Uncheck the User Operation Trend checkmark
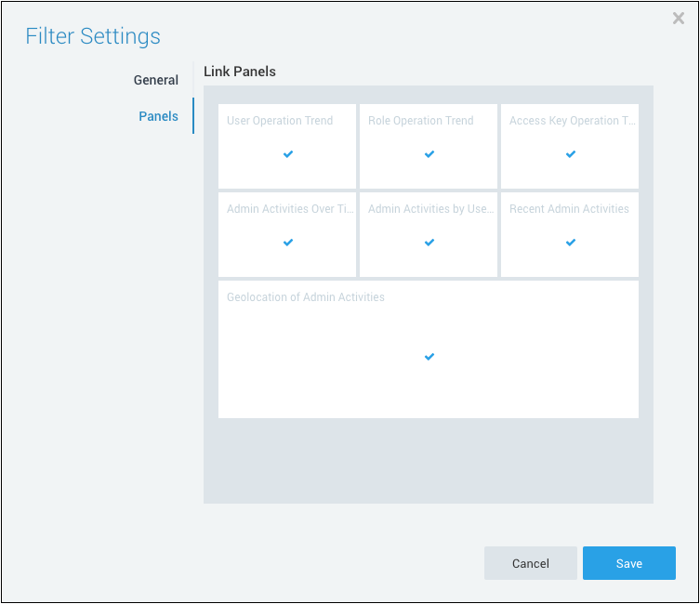This screenshot has height=604, width=700. click(288, 154)
